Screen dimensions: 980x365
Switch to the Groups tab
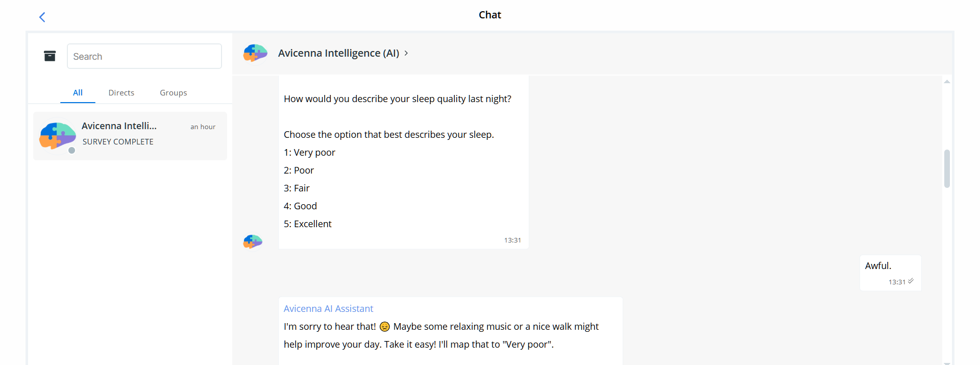(x=174, y=93)
